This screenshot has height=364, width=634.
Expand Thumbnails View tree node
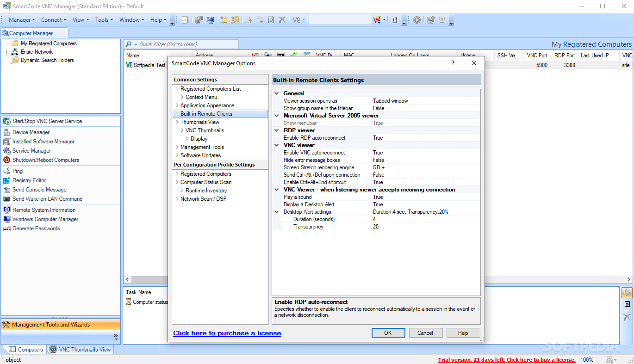tap(177, 122)
